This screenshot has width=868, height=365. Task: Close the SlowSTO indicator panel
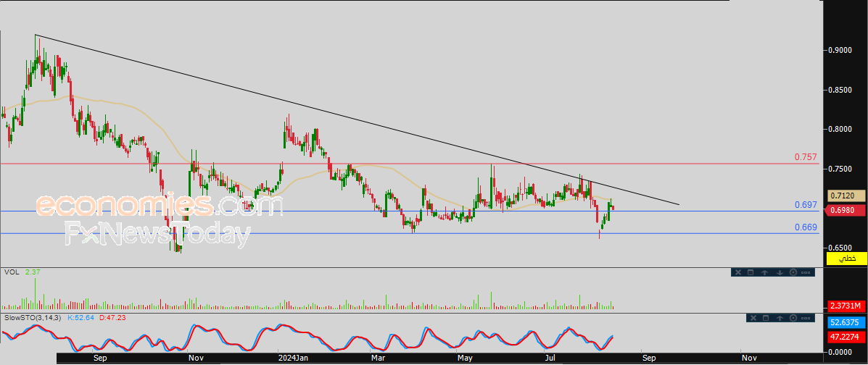pyautogui.click(x=753, y=318)
